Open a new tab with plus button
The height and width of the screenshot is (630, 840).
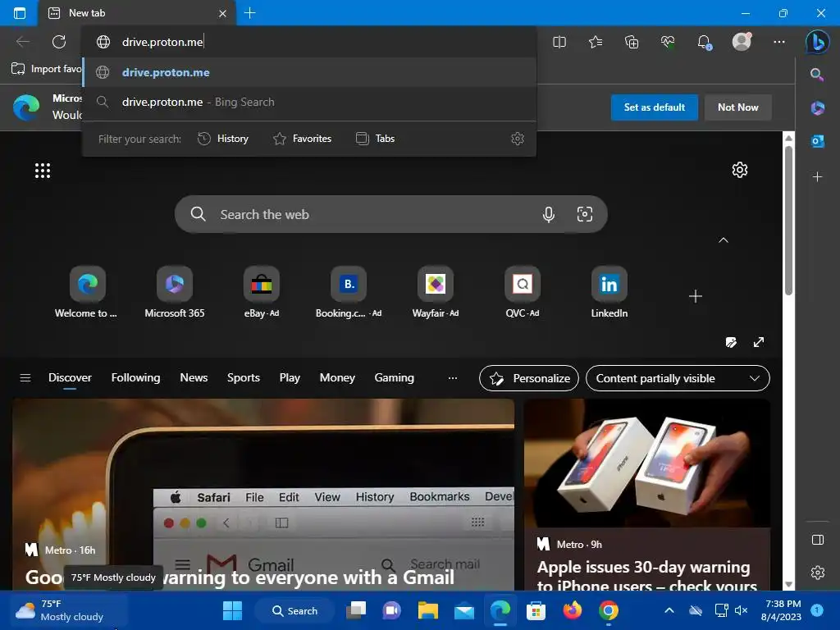(x=249, y=13)
